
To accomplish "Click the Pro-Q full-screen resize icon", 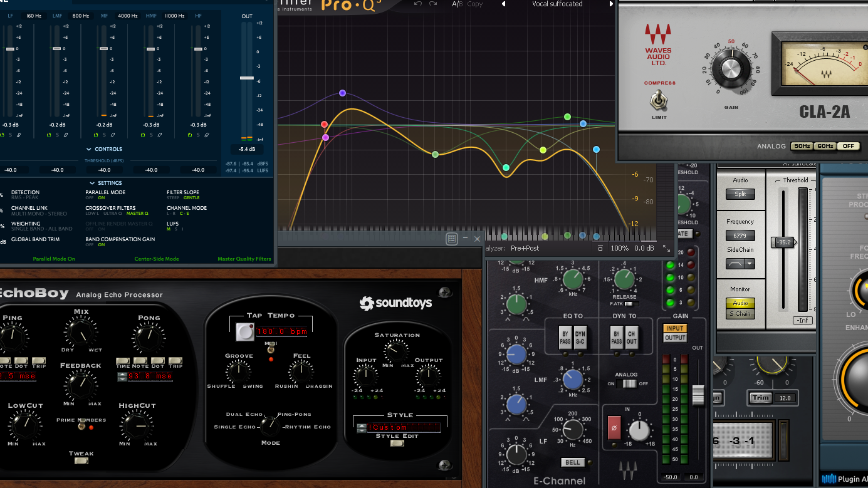I will [x=666, y=249].
